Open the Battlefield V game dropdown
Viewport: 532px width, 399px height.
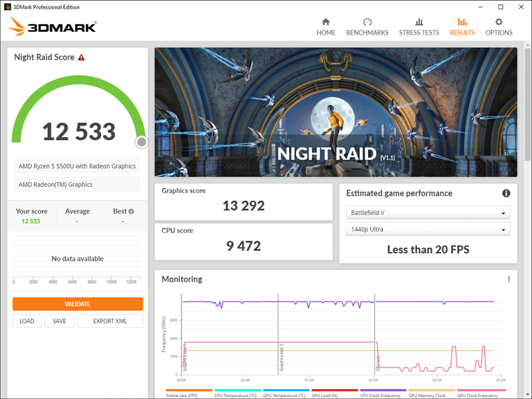428,213
